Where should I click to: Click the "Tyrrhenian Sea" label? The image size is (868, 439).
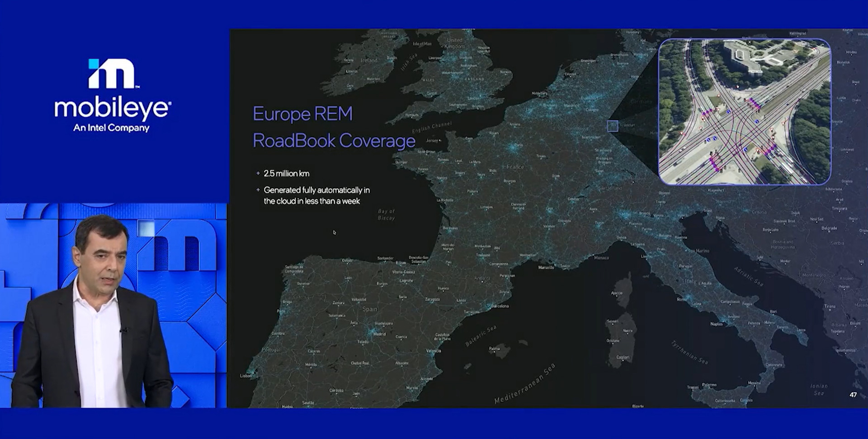click(x=689, y=352)
